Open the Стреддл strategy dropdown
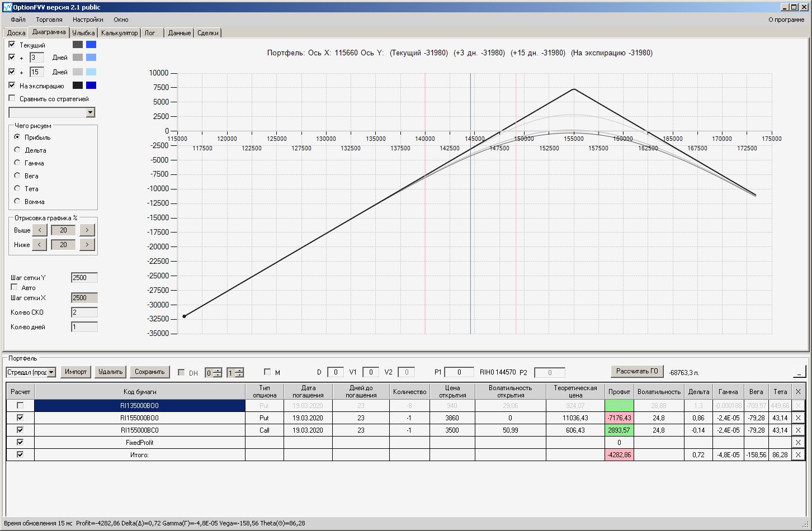 tap(52, 372)
